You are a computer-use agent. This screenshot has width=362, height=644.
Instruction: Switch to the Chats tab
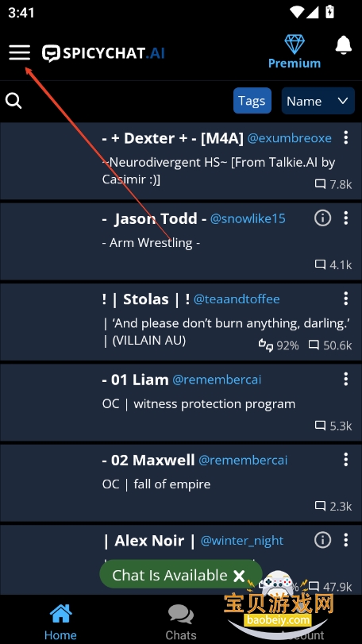[180, 623]
